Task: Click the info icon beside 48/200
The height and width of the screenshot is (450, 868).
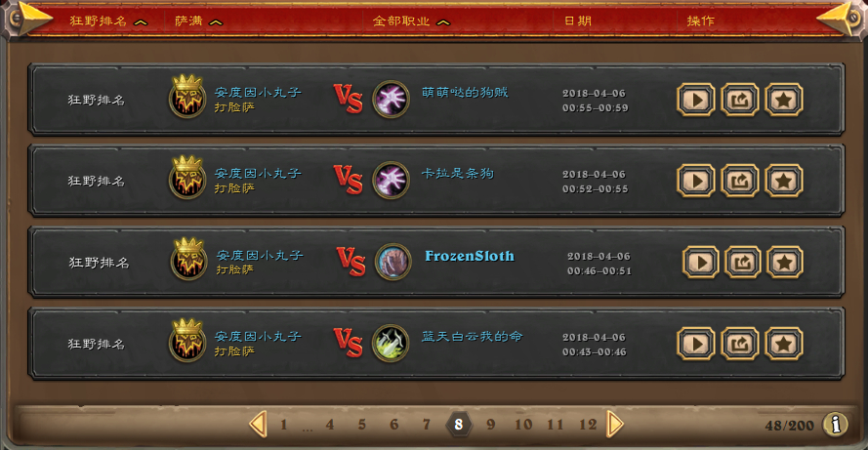Action: tap(836, 425)
